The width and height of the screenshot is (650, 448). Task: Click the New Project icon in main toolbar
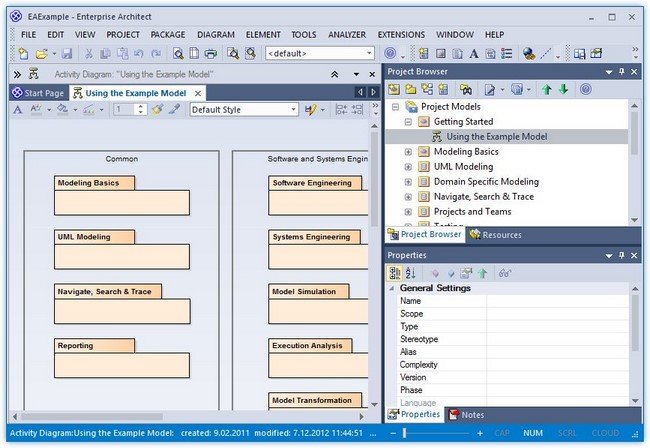(24, 53)
